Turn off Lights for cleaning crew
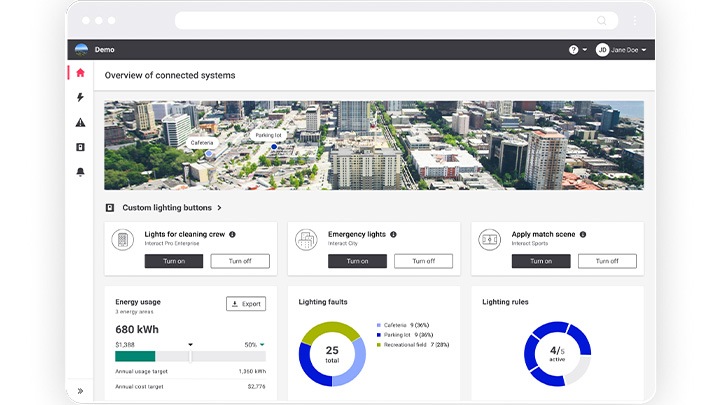This screenshot has height=405, width=720. [240, 261]
